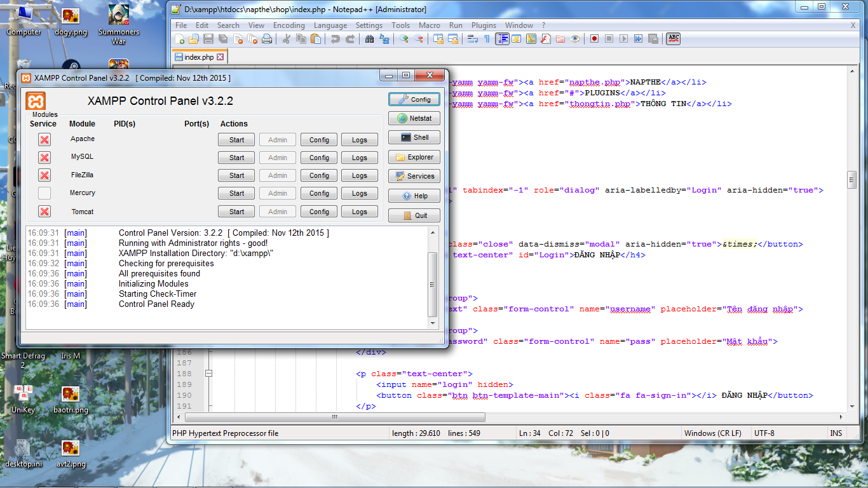
Task: Open Logs for the Tomcat module
Action: pos(360,212)
